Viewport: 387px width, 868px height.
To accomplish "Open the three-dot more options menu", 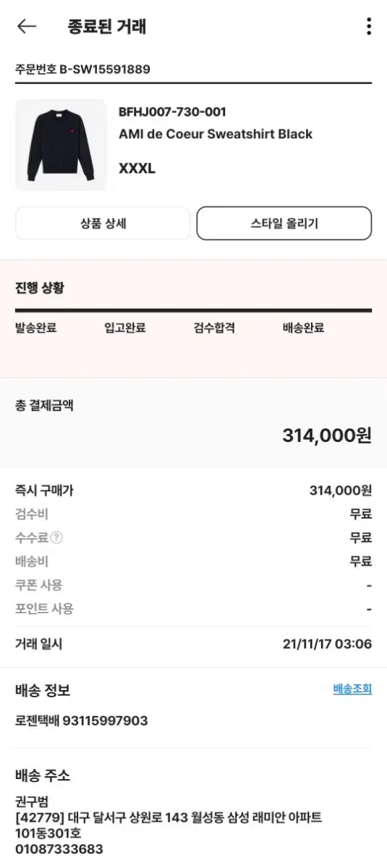I will (369, 27).
